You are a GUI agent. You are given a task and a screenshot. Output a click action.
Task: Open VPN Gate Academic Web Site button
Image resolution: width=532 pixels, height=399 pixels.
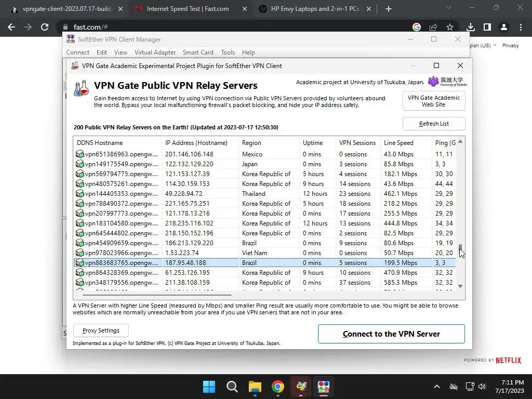click(434, 101)
